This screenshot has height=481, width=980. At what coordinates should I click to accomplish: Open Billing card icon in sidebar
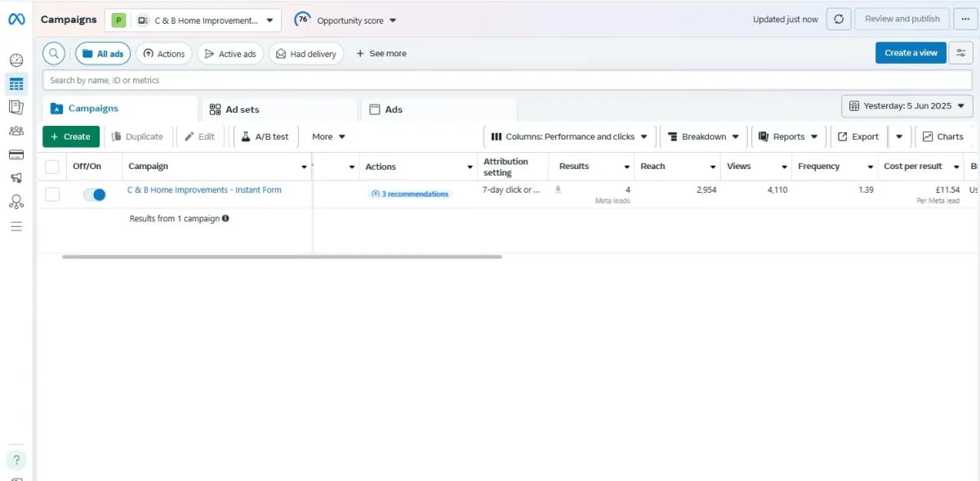pyautogui.click(x=16, y=154)
